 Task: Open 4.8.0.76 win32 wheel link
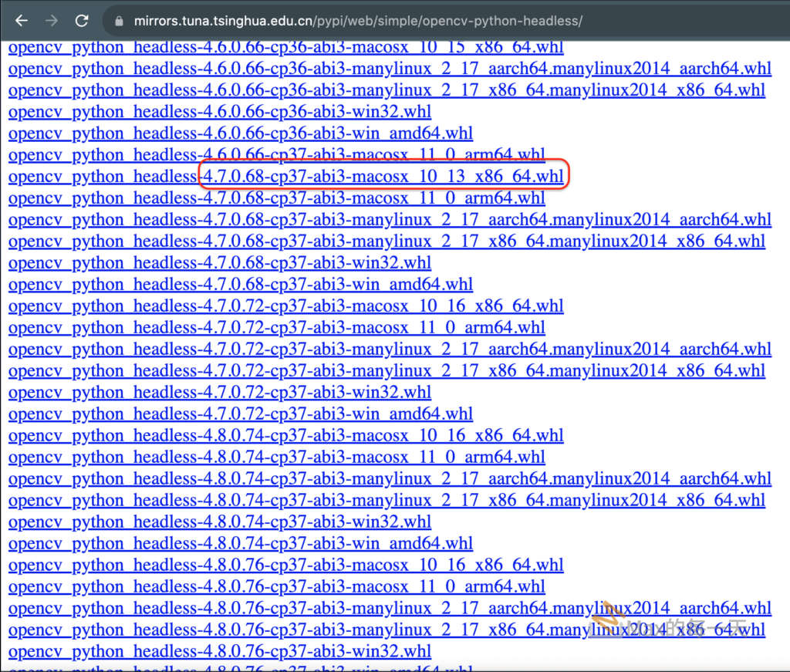[x=220, y=652]
